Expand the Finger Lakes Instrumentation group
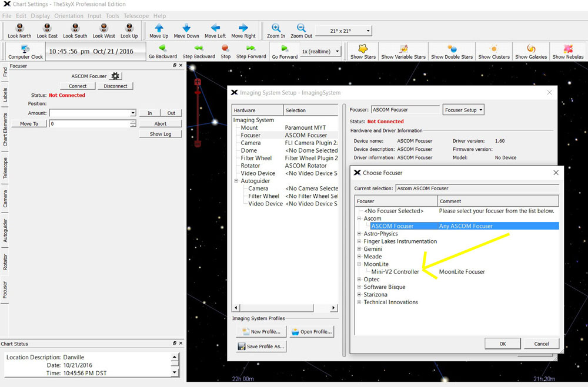The height and width of the screenshot is (387, 588). click(359, 241)
